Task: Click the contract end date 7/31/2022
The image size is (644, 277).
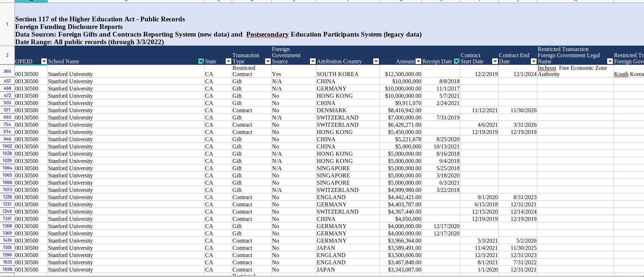Action: point(518,263)
